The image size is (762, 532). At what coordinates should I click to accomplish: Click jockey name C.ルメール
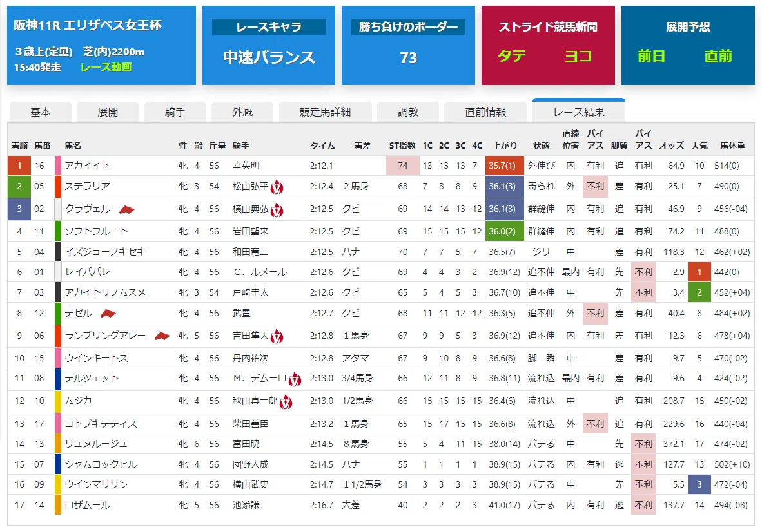click(260, 272)
